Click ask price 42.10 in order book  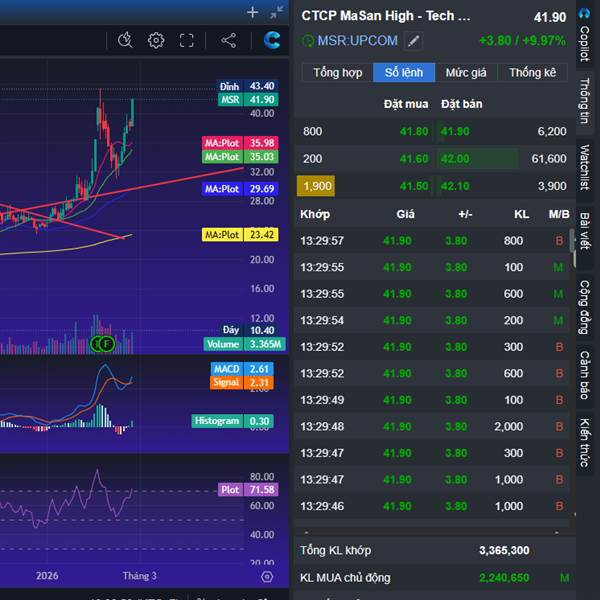tap(455, 186)
